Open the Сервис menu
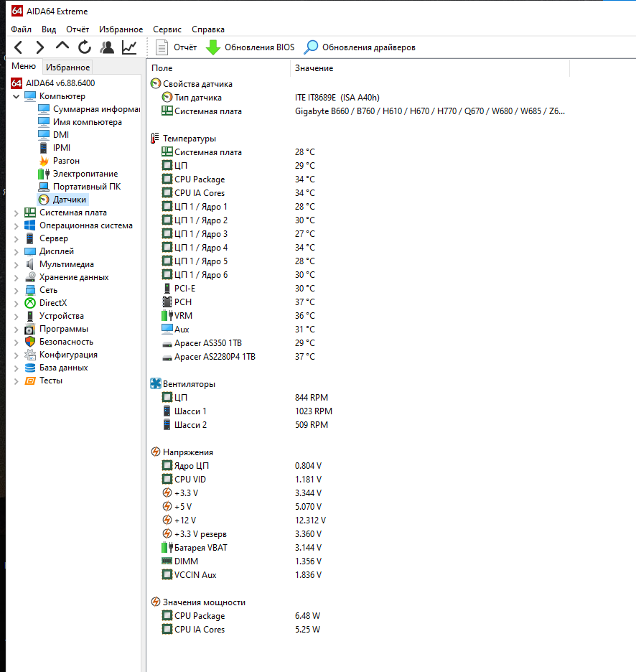 [167, 29]
